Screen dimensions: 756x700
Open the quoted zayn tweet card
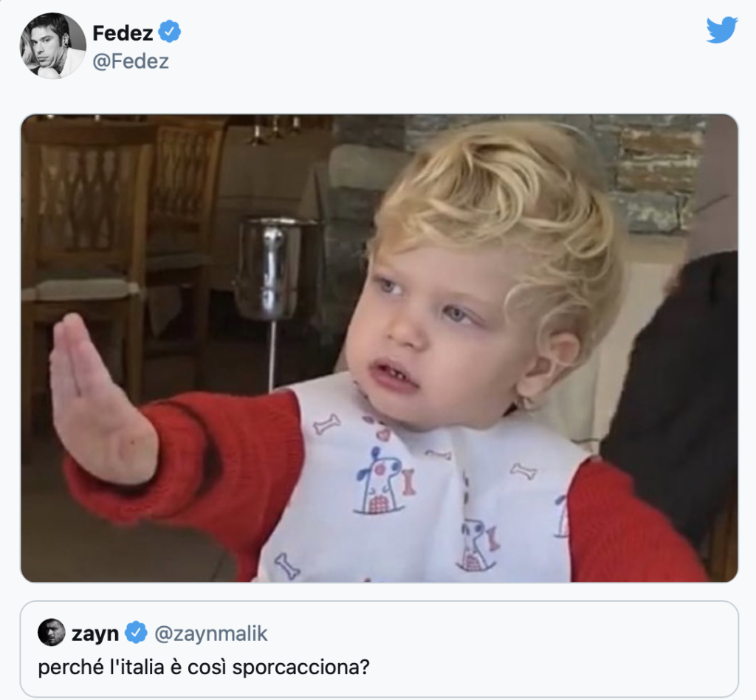coord(517,650)
